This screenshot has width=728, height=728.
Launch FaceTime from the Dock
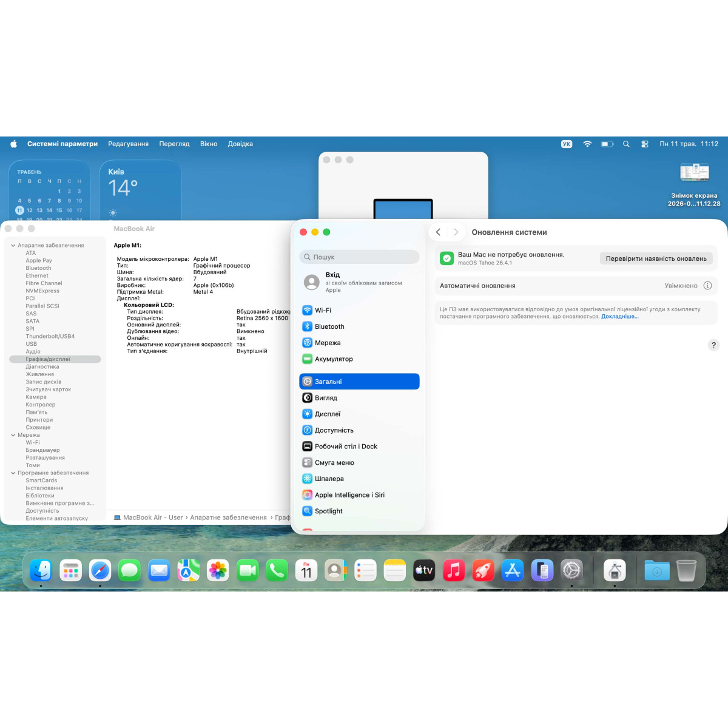248,570
